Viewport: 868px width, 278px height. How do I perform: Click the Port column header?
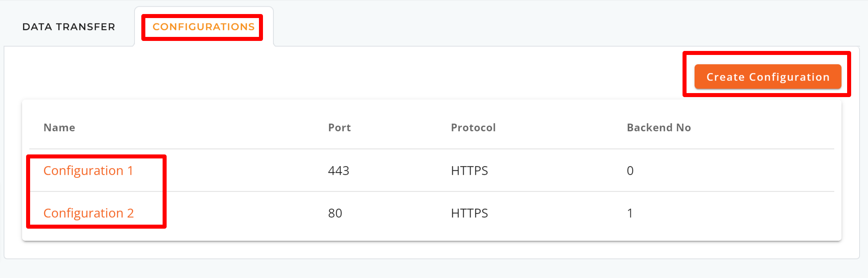click(340, 128)
